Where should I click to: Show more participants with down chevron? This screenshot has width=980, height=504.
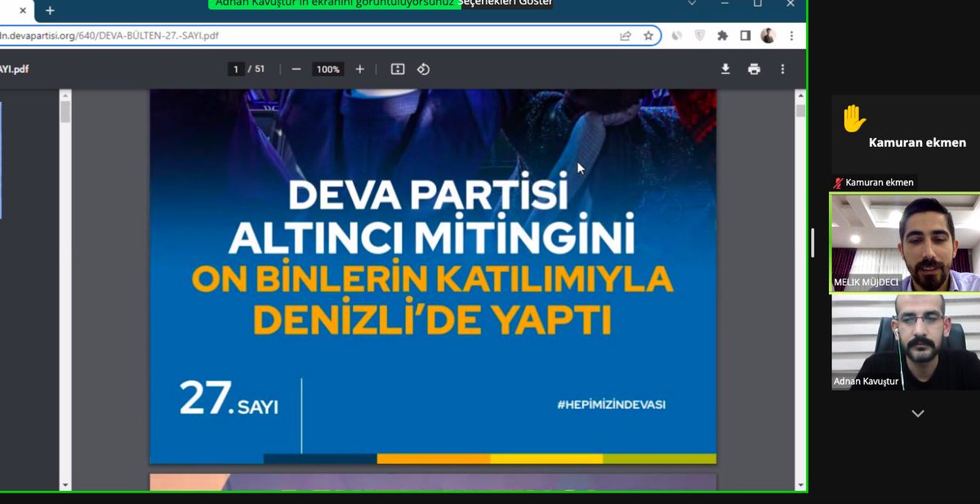[x=918, y=413]
